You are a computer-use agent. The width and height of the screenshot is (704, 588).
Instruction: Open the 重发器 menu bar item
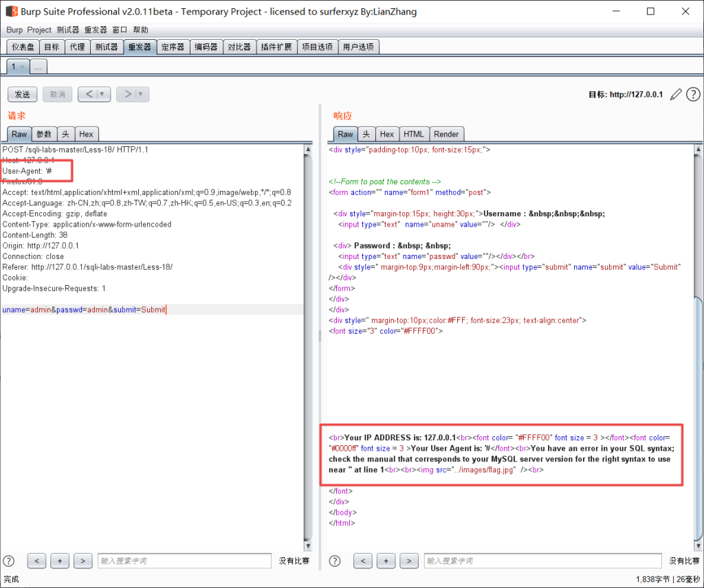point(96,30)
